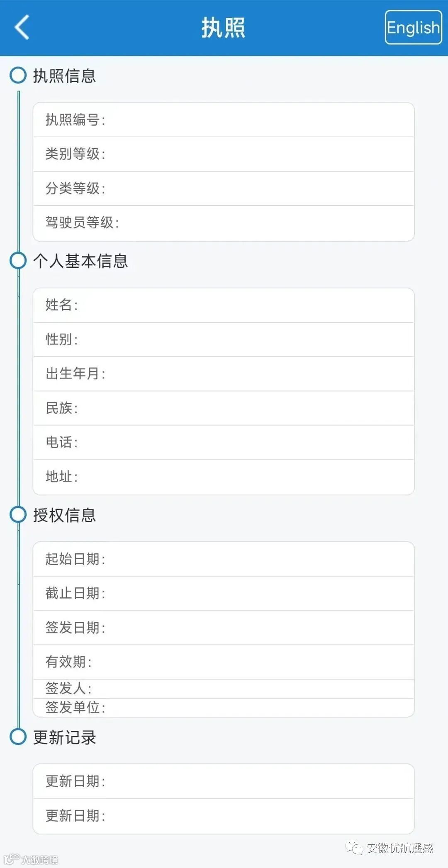Tap the 执照 page title

(224, 28)
